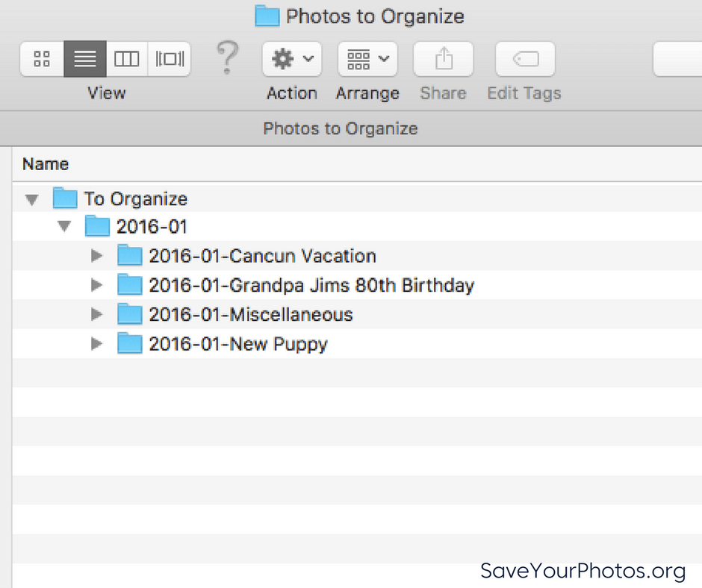Screen dimensions: 702x588
Task: Select the 2016-01-New Puppy folder icon
Action: (x=130, y=344)
